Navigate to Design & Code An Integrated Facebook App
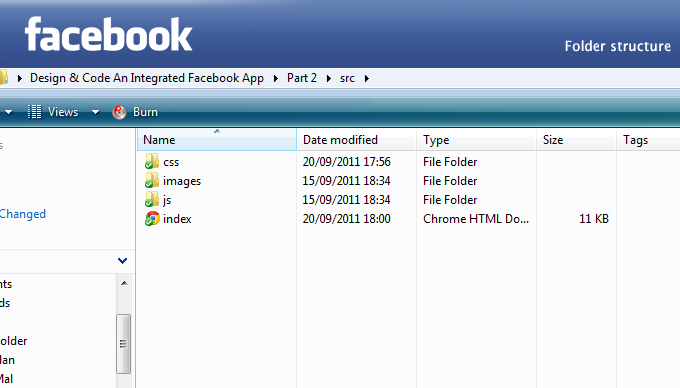Screen dimensions: 680x388 (x=147, y=78)
